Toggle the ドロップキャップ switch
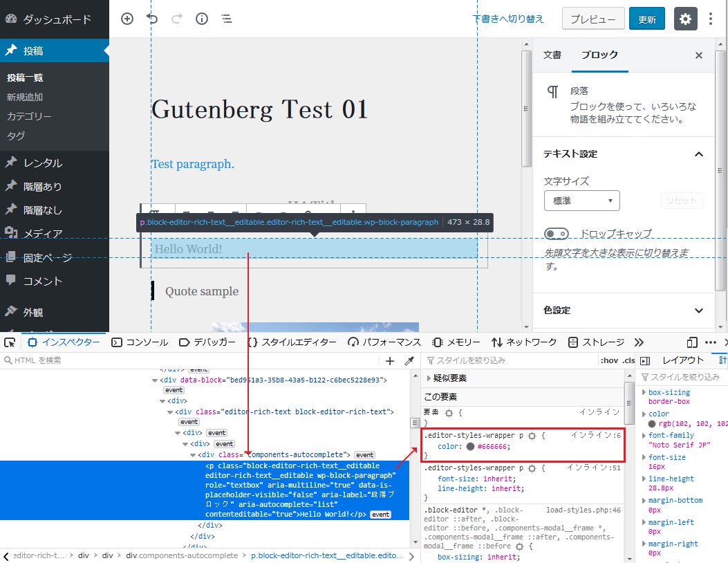The image size is (728, 563). (557, 234)
